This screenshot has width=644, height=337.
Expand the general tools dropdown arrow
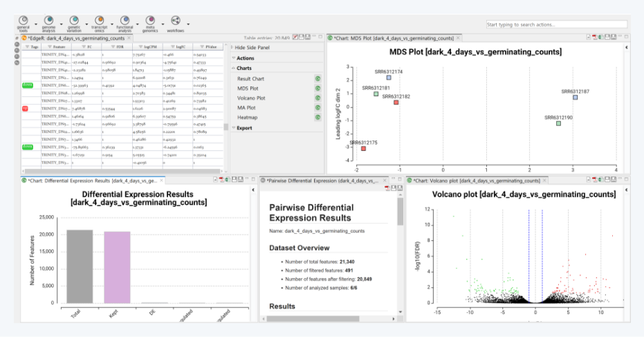click(36, 24)
